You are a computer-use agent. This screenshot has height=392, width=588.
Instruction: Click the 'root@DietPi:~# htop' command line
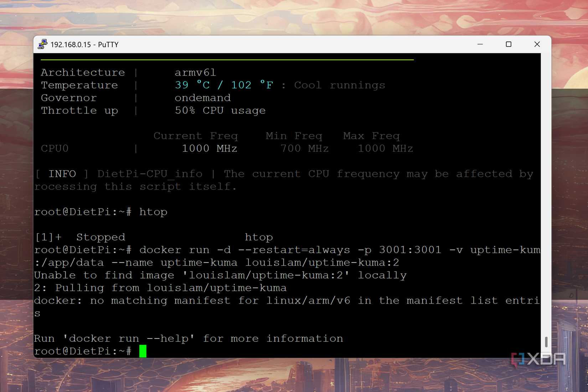pyautogui.click(x=101, y=212)
